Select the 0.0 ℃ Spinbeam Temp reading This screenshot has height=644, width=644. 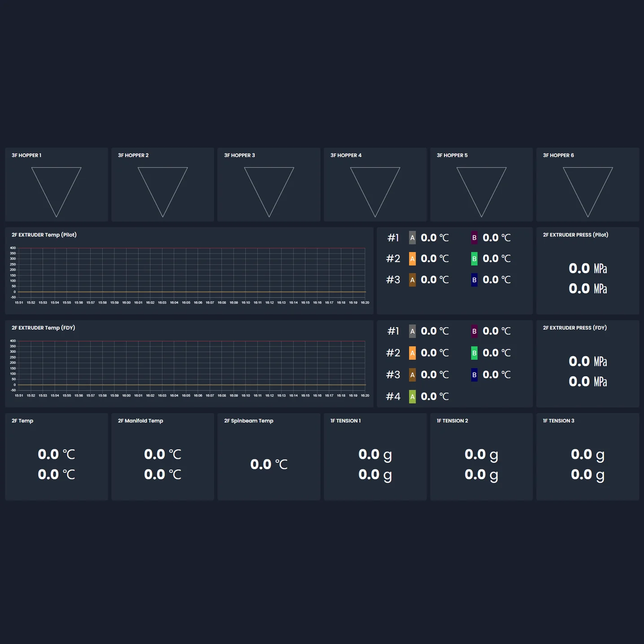click(x=269, y=464)
